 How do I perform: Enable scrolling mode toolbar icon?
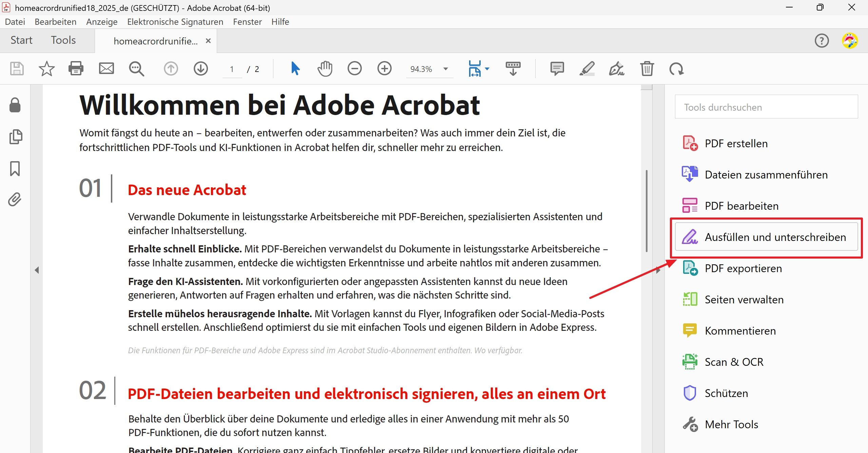click(x=513, y=69)
